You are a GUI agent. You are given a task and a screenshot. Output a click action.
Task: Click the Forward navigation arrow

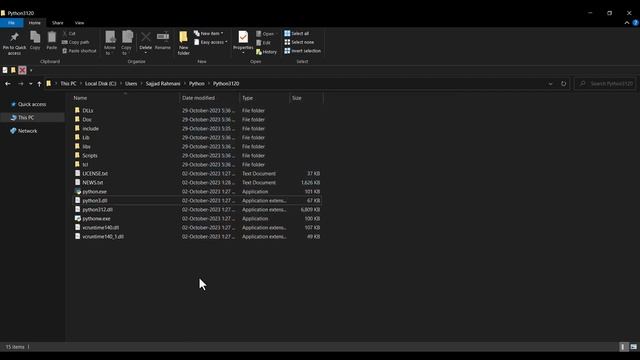(x=20, y=84)
